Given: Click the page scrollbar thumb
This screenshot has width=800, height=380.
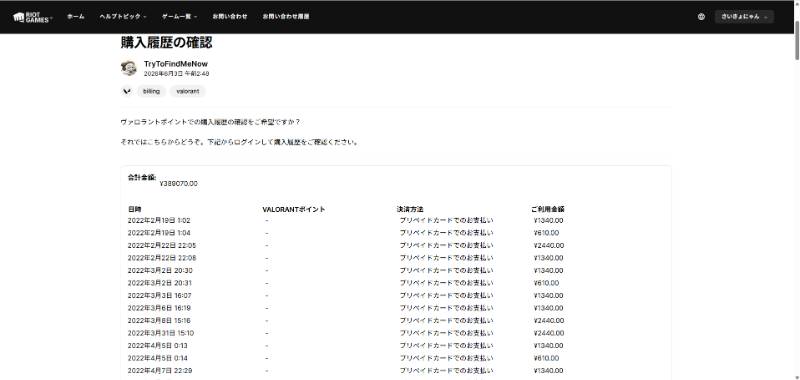Looking at the screenshot, I should coord(796,41).
